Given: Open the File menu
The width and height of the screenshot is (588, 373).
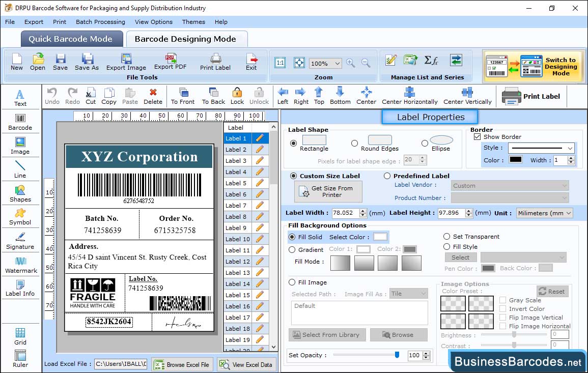Looking at the screenshot, I should (10, 22).
